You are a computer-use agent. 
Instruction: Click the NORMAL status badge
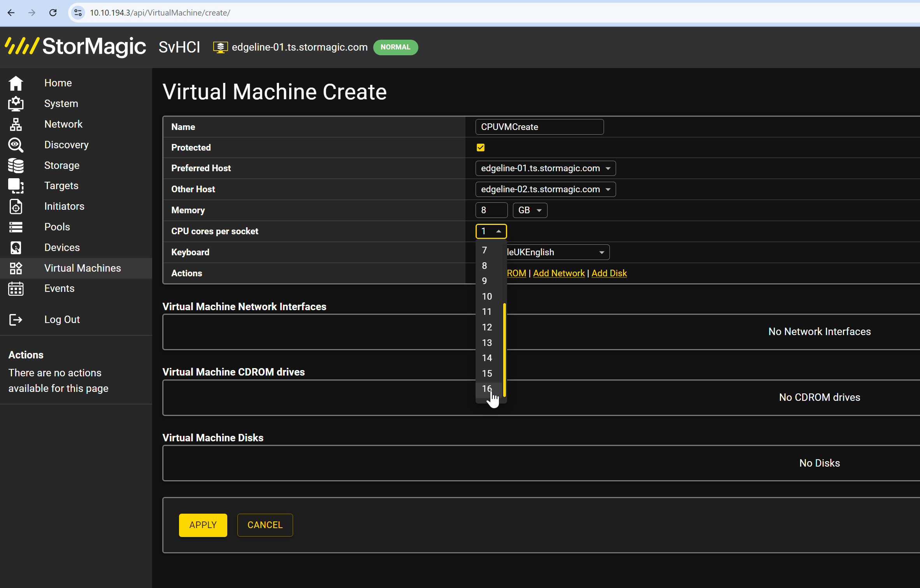[x=395, y=47]
